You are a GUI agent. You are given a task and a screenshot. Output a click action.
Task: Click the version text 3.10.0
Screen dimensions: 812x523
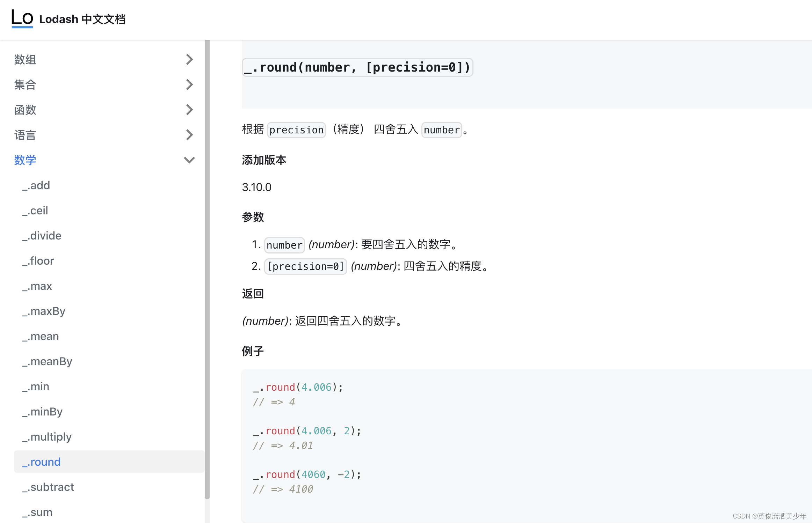pyautogui.click(x=257, y=187)
